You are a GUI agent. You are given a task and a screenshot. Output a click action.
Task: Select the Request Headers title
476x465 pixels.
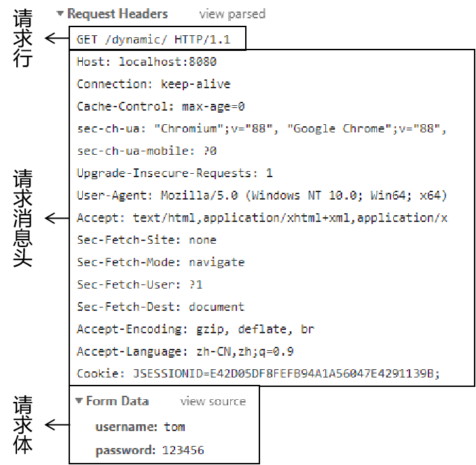click(x=117, y=14)
